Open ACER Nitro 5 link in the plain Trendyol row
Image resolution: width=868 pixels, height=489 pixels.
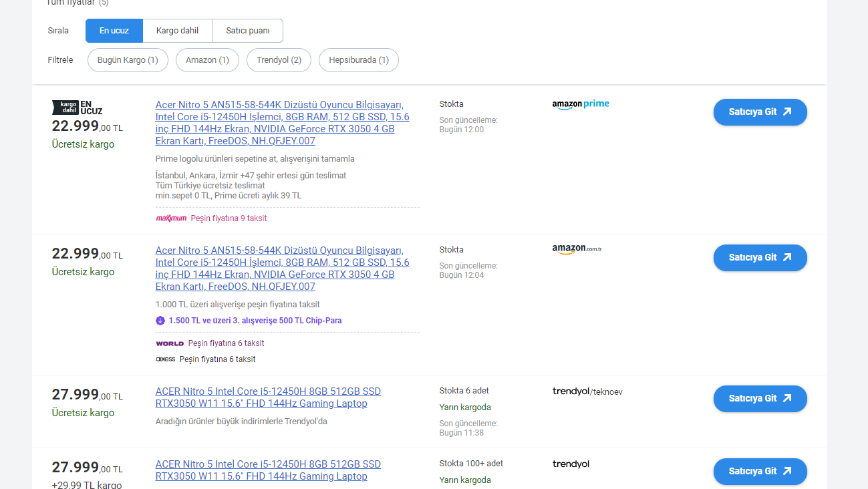pyautogui.click(x=268, y=470)
